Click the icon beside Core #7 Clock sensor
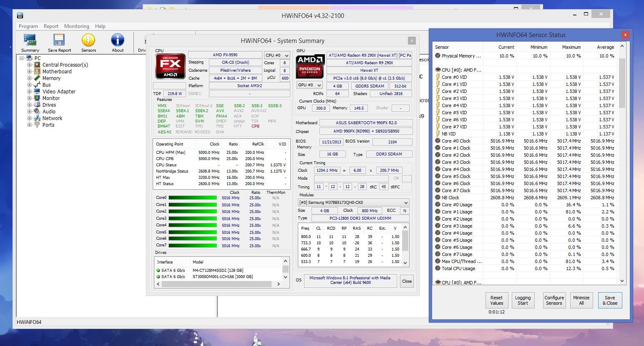 [438, 191]
